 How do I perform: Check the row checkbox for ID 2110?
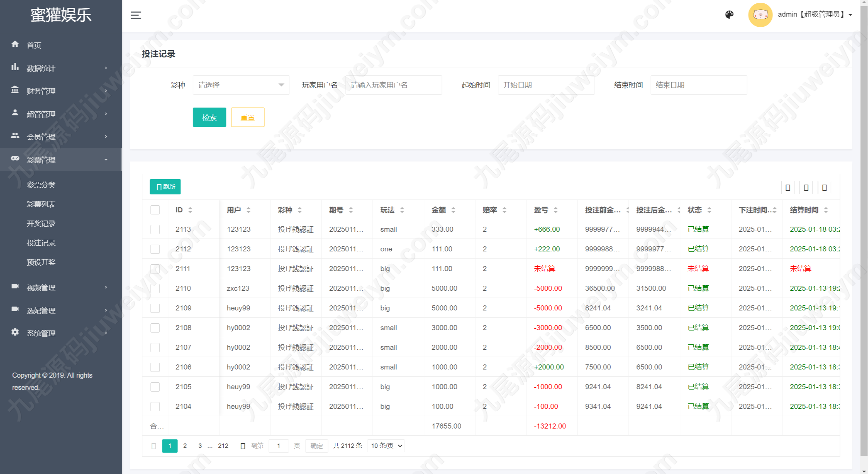[155, 288]
